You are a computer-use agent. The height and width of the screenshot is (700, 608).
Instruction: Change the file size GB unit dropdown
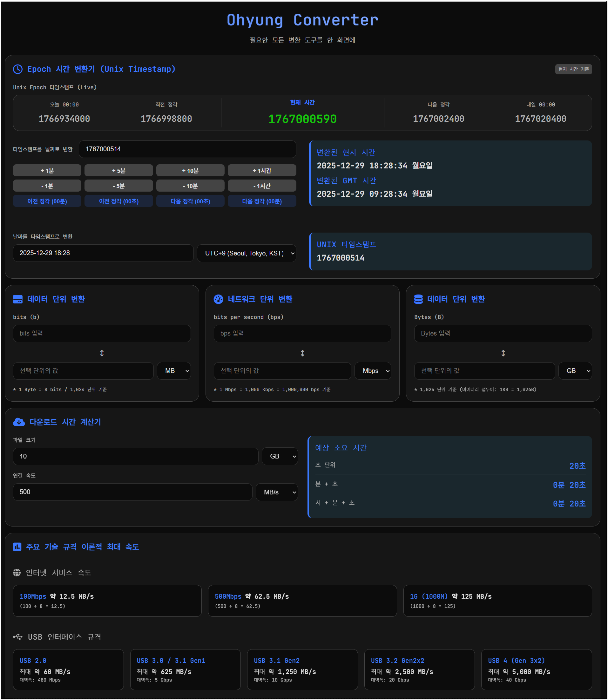point(280,456)
